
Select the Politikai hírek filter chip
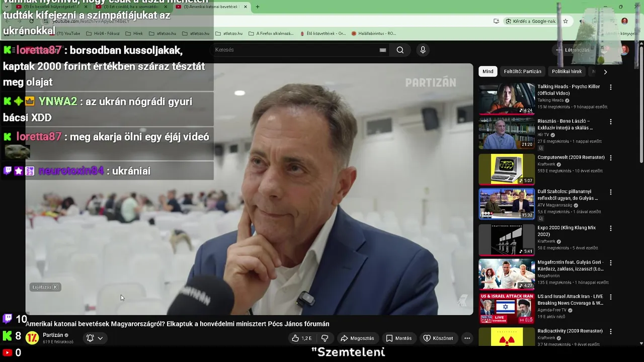click(x=567, y=71)
